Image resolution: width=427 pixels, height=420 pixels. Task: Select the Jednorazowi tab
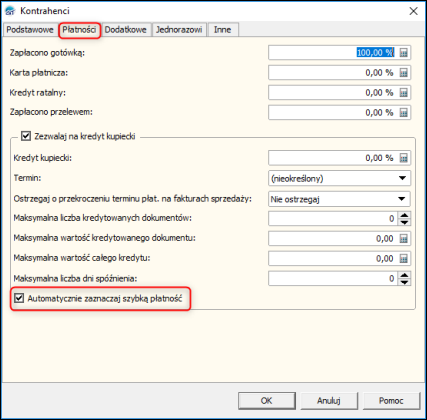point(179,30)
